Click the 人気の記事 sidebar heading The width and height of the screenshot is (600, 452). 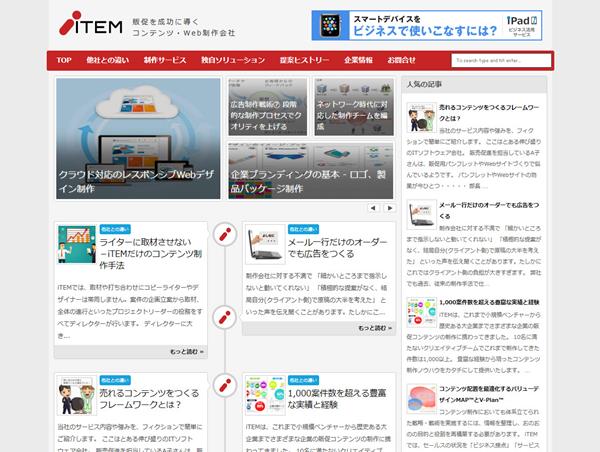coord(424,84)
